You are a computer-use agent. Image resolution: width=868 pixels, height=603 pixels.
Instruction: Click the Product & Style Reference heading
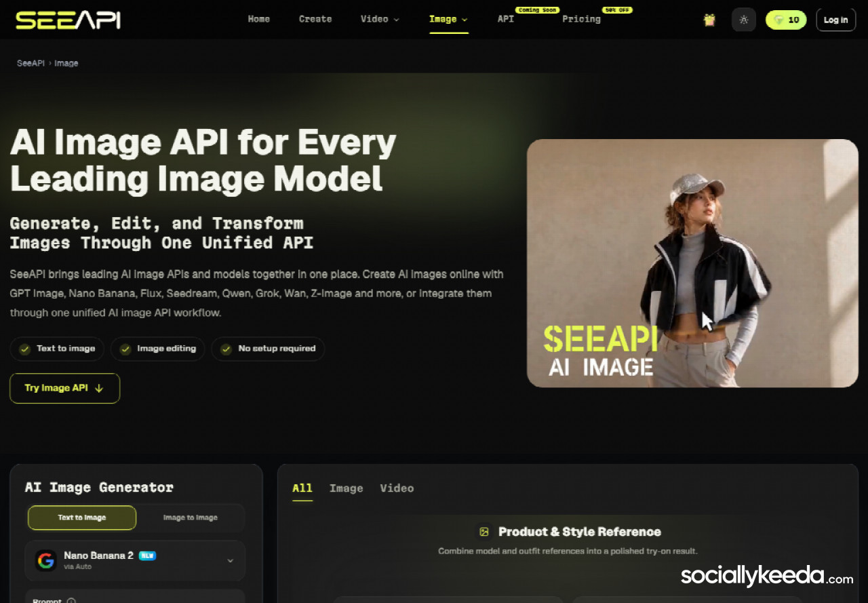tap(580, 532)
